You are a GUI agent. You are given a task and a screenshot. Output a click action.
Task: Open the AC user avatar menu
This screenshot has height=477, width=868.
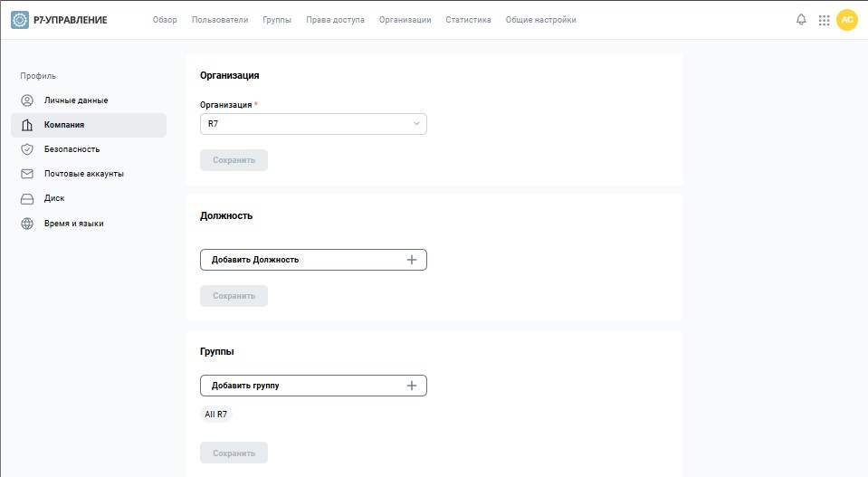point(847,20)
